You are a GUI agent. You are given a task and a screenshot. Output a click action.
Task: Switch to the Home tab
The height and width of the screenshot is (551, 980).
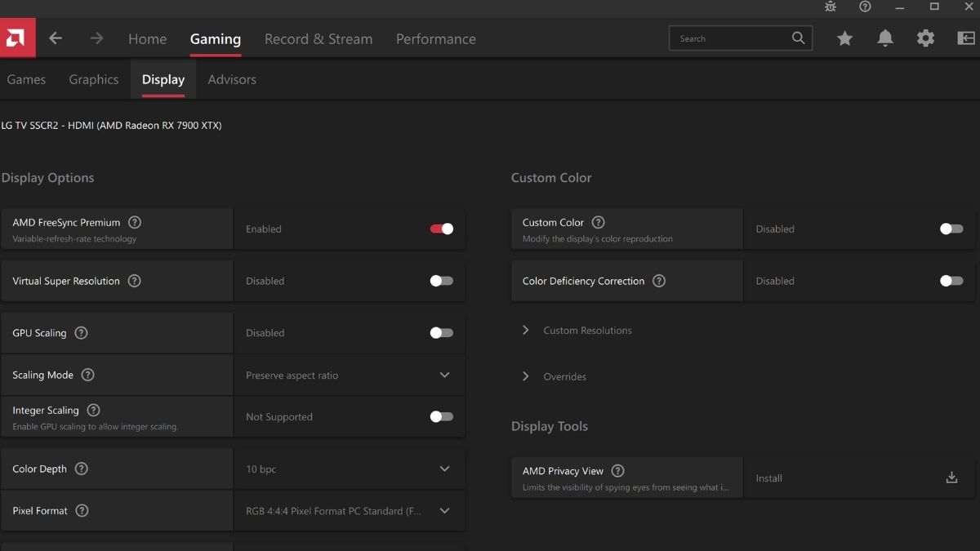coord(147,38)
